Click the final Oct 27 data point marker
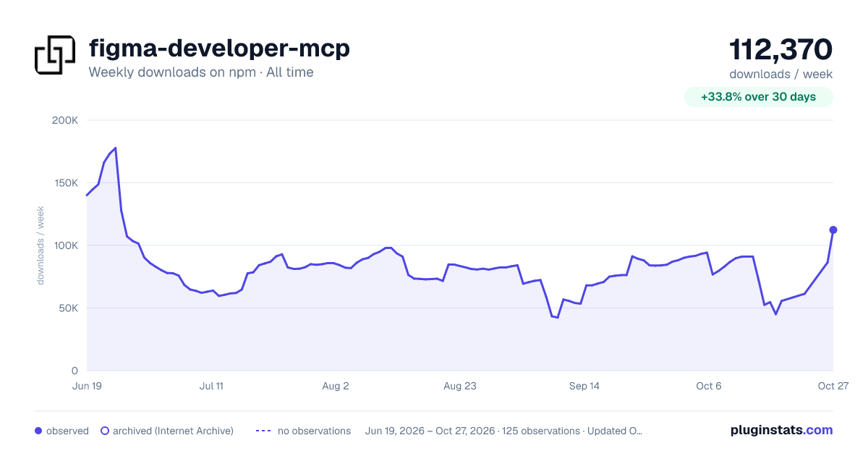This screenshot has height=456, width=868. [833, 230]
